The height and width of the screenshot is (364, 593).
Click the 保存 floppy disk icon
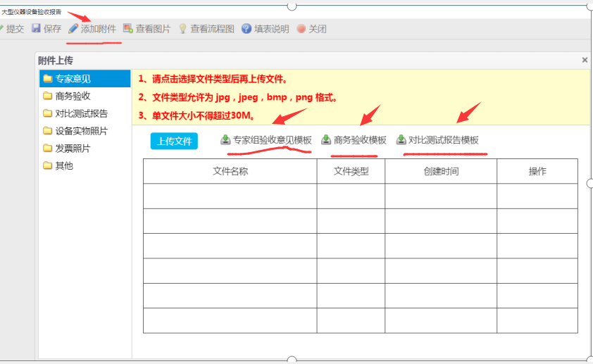pos(36,29)
